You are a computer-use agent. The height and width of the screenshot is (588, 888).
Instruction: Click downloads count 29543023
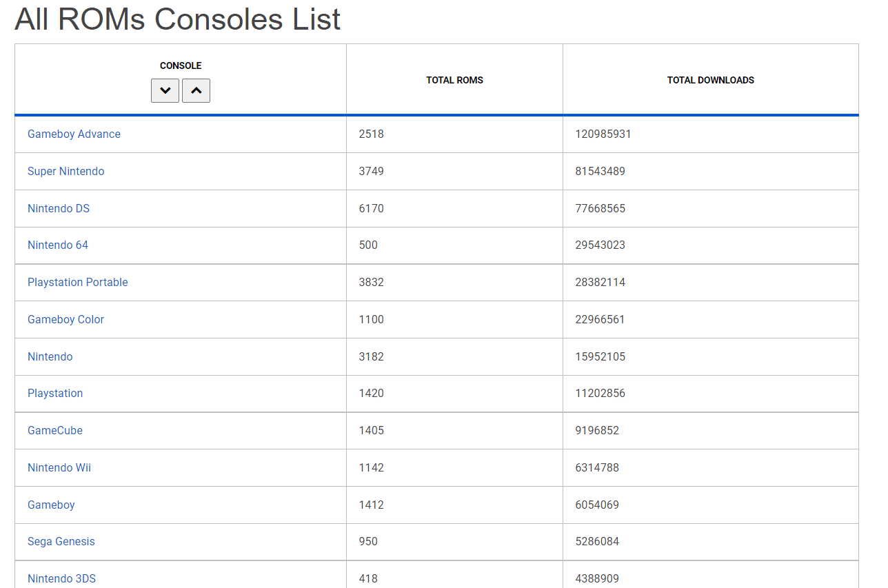click(x=601, y=245)
